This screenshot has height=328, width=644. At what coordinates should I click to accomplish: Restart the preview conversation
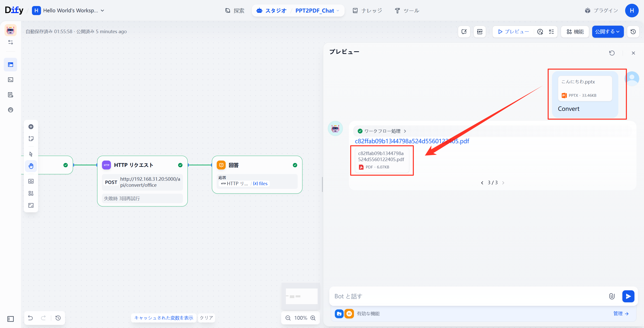(x=612, y=53)
